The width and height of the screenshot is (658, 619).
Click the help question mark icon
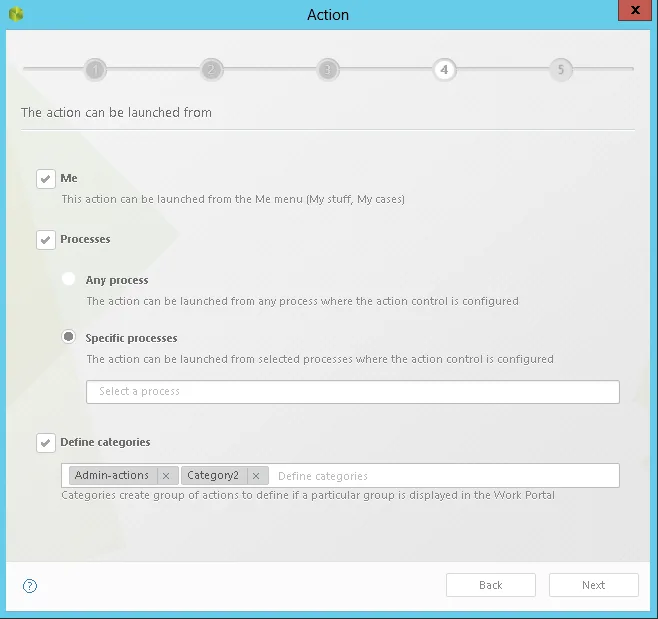tap(30, 586)
